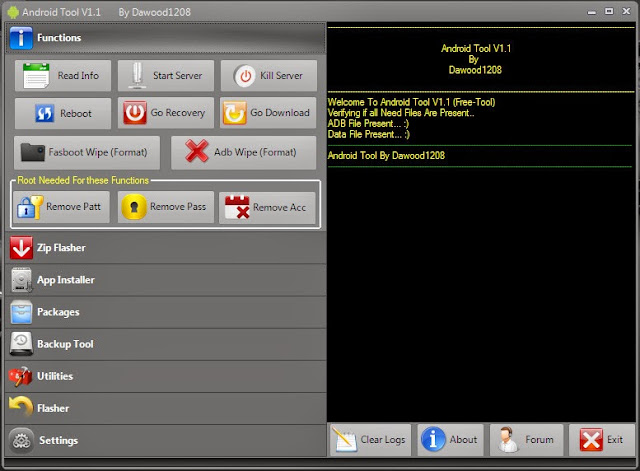Click the Clear Logs button label
The image size is (640, 471).
click(383, 440)
